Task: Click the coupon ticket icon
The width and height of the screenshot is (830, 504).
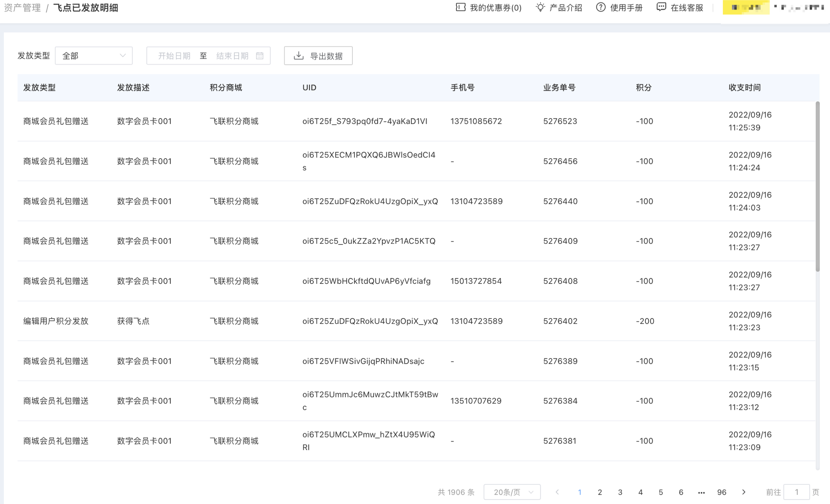Action: [460, 7]
